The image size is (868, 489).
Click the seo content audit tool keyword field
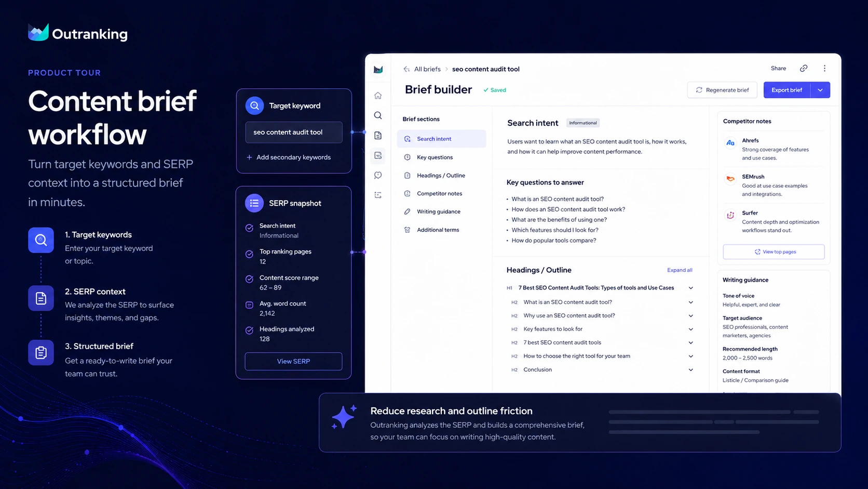tap(294, 133)
